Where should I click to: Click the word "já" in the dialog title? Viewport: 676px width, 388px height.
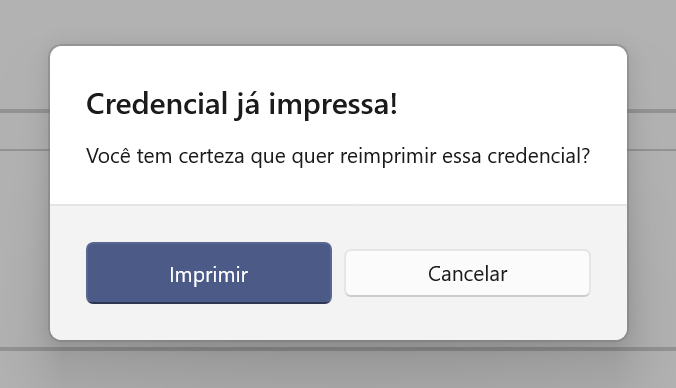248,106
